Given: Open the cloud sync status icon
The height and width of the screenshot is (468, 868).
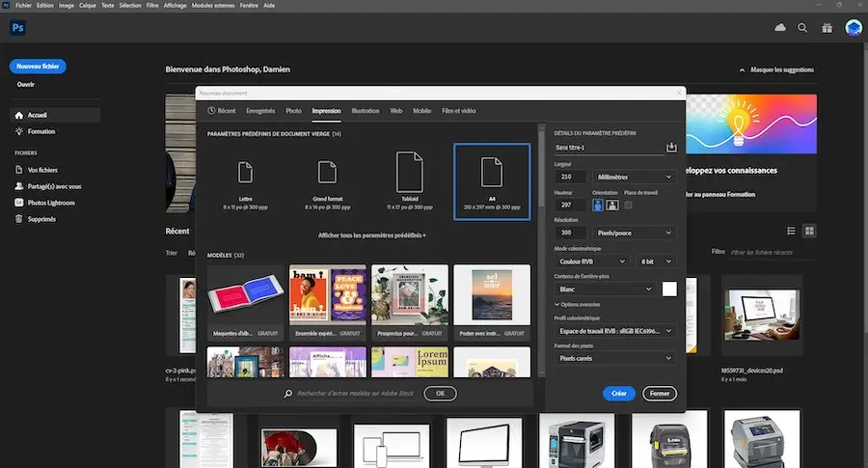Looking at the screenshot, I should tap(780, 27).
